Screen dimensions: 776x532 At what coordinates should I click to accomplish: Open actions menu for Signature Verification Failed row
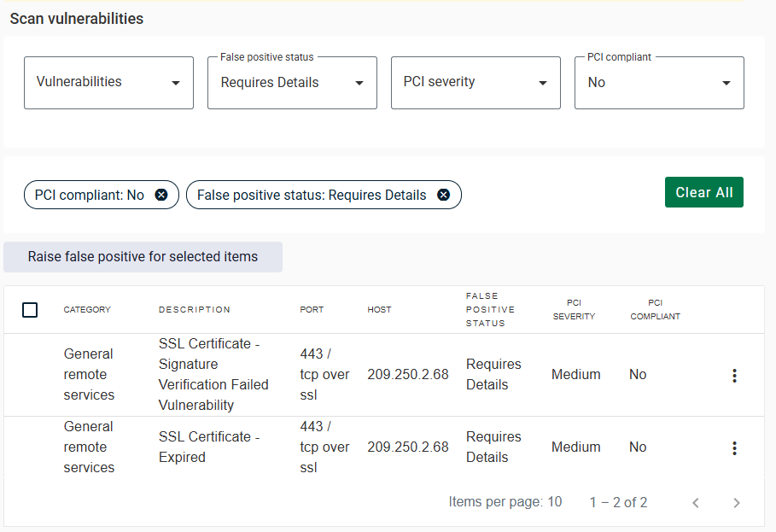734,376
